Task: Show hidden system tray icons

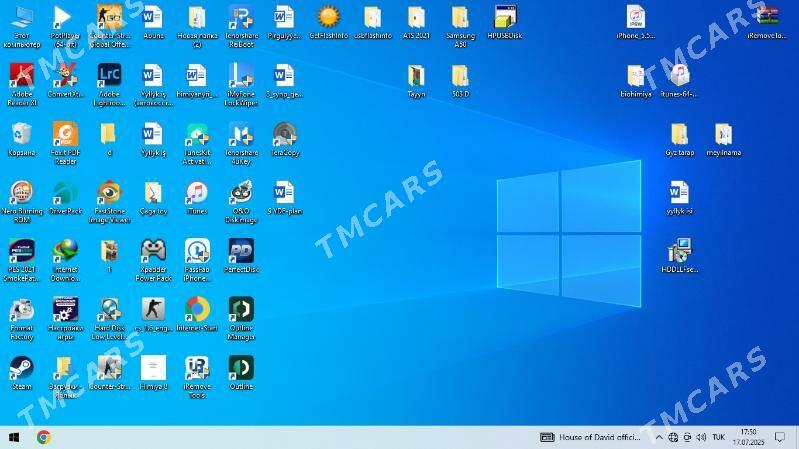Action: 659,437
